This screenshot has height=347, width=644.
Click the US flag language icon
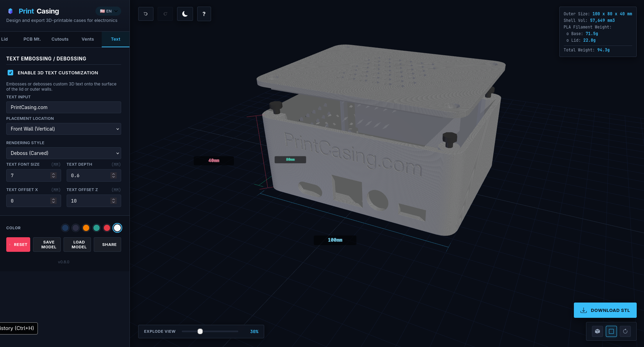(102, 11)
